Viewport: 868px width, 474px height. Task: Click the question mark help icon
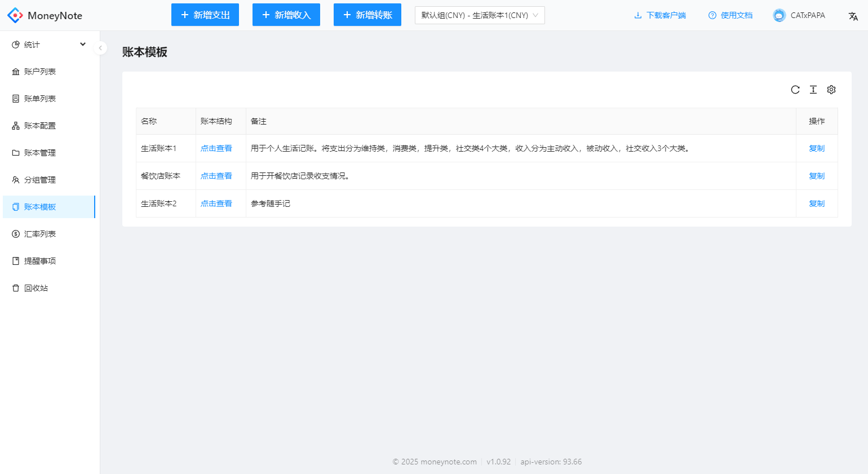[x=712, y=15]
